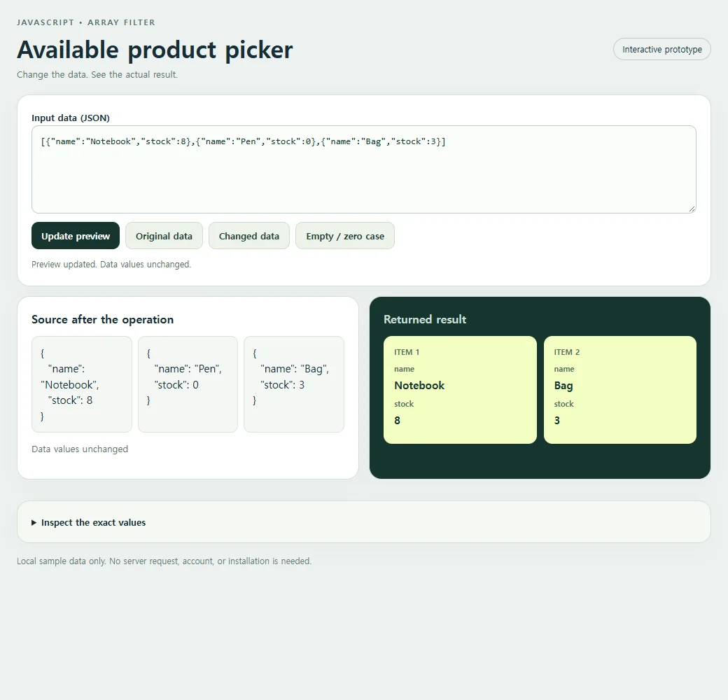Click the Update preview button
Screen dimensions: 728x700
pyautogui.click(x=76, y=236)
